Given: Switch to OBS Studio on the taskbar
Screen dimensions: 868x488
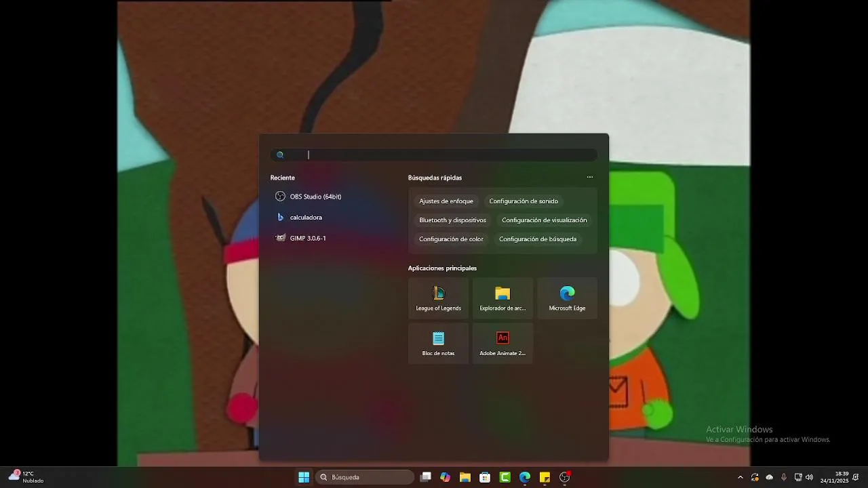Looking at the screenshot, I should tap(565, 477).
